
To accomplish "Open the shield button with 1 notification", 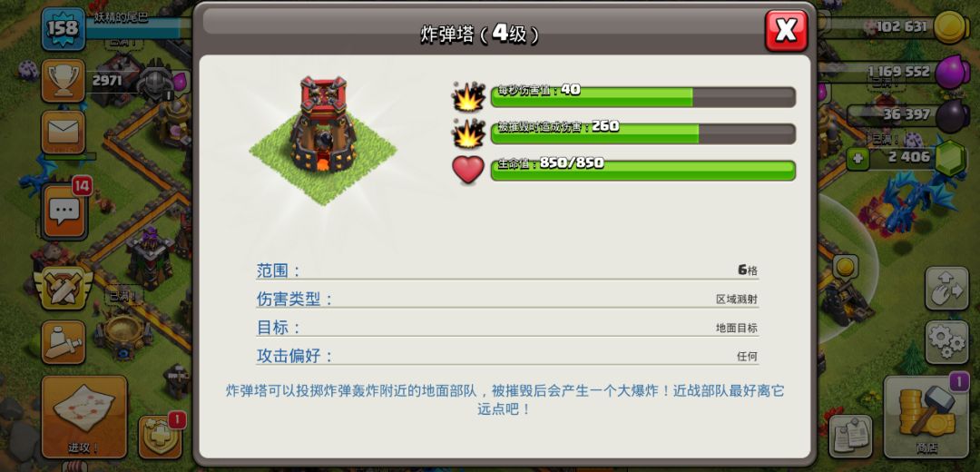I will (161, 436).
